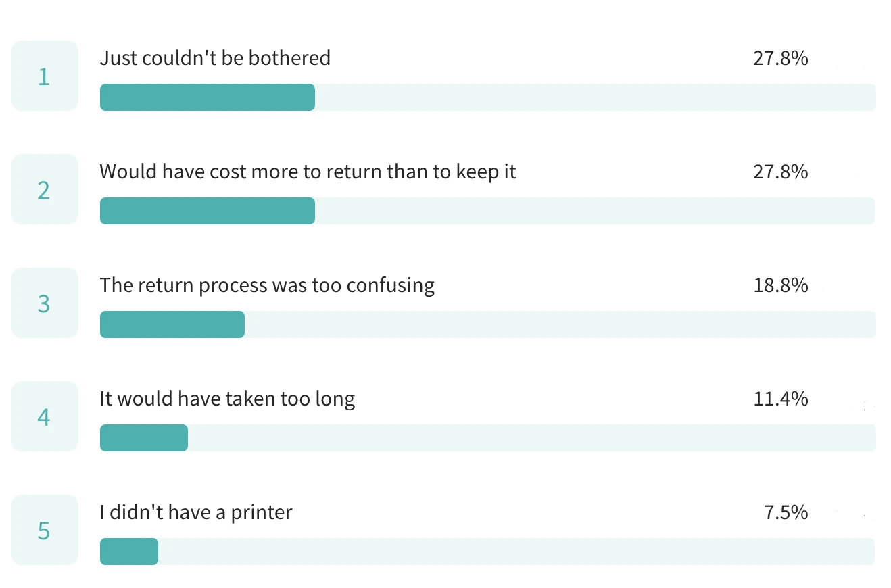Select the rank 5 number badge
891x588 pixels.
coord(44,531)
